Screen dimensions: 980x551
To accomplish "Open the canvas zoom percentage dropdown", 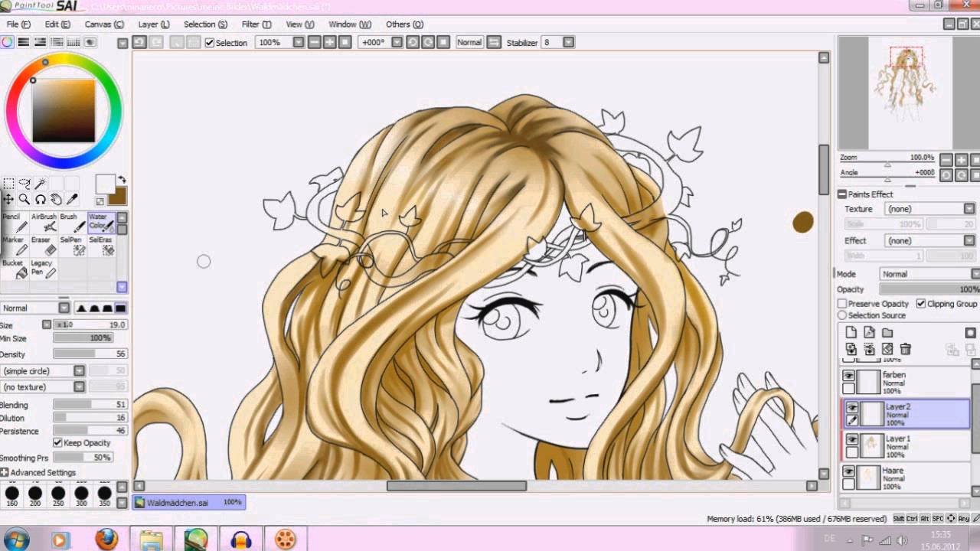I will pos(299,42).
